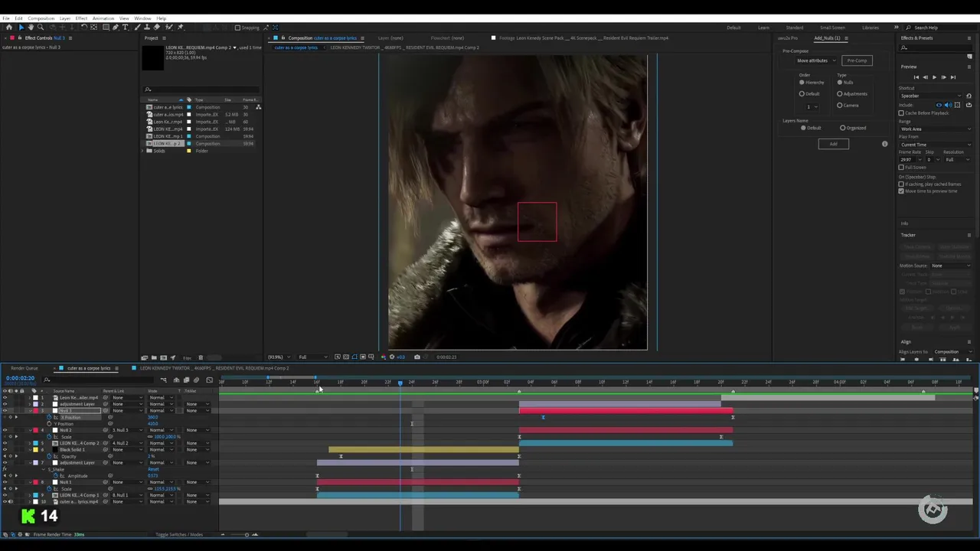980x551 pixels.
Task: Click the Add button in Add_Nulls panel
Action: (833, 144)
